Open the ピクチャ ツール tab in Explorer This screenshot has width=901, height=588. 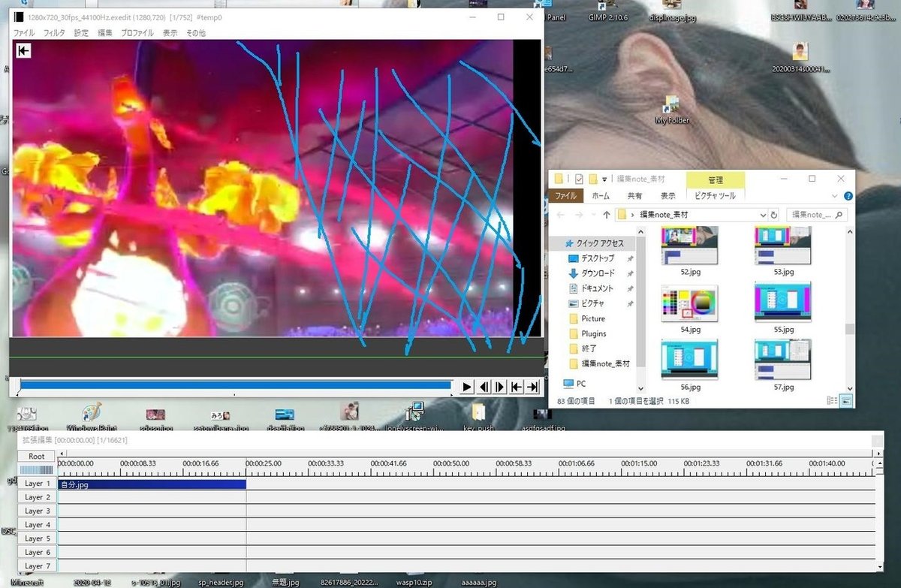tap(715, 195)
